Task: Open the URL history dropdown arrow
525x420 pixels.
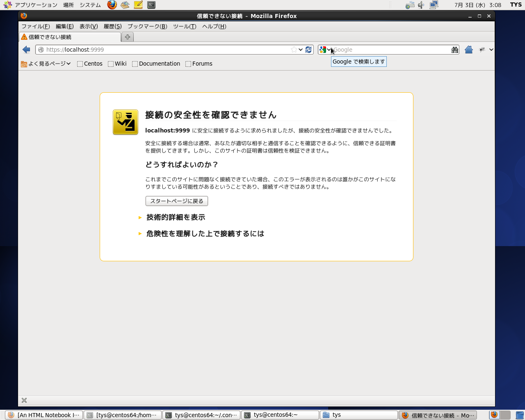Action: click(x=301, y=50)
